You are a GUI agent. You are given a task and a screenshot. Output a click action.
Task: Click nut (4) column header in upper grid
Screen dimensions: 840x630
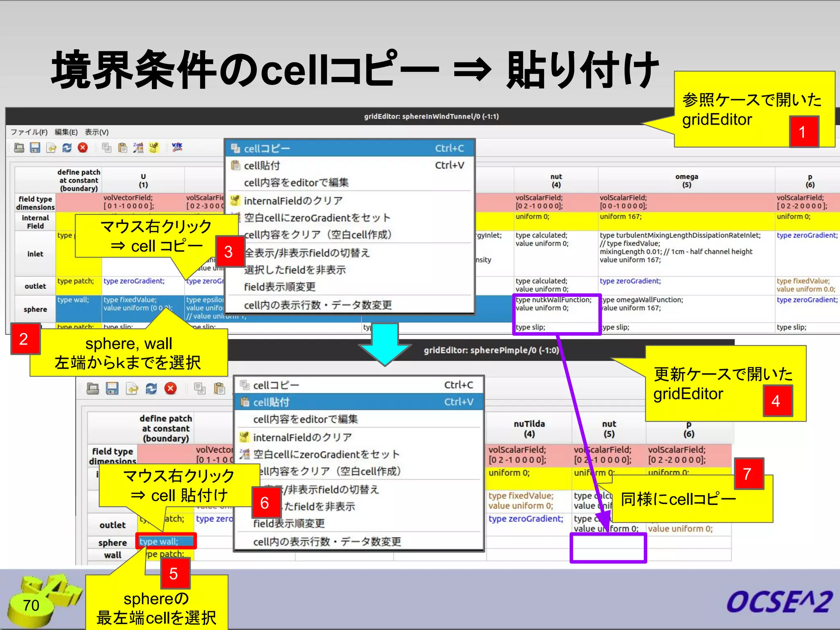[x=556, y=180]
